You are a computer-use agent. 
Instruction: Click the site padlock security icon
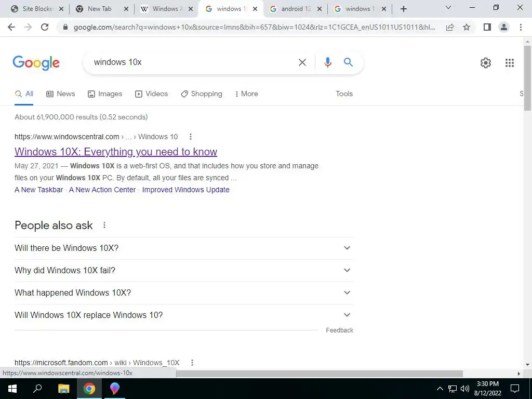tap(65, 27)
